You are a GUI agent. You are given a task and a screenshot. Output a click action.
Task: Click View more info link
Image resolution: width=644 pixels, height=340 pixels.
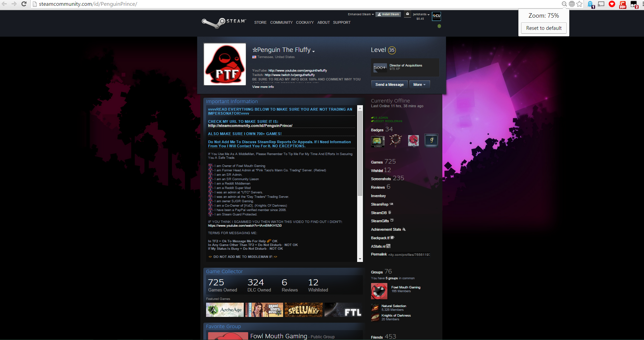click(x=263, y=87)
